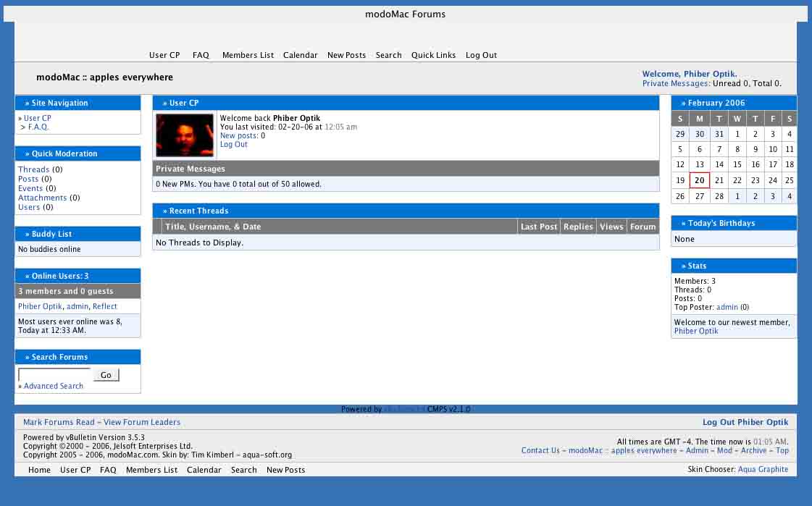Click Calendar in bottom navigation
812x506 pixels.
(x=204, y=470)
